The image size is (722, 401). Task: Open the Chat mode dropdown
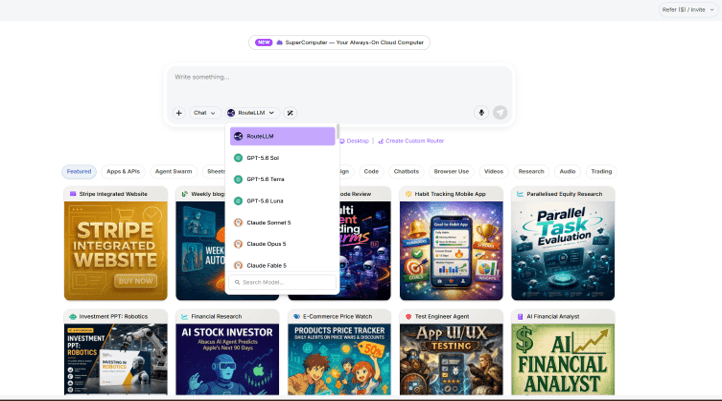204,113
